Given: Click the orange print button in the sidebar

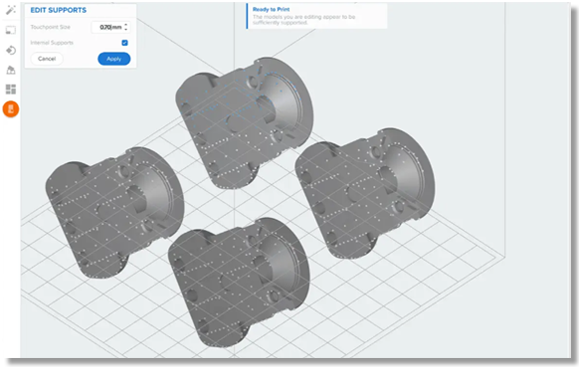Looking at the screenshot, I should pyautogui.click(x=11, y=109).
